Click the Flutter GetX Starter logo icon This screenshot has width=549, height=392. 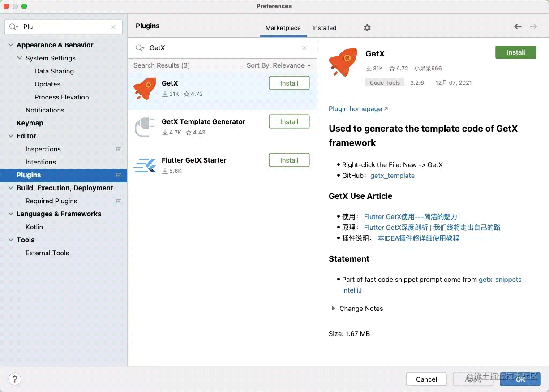(x=145, y=165)
